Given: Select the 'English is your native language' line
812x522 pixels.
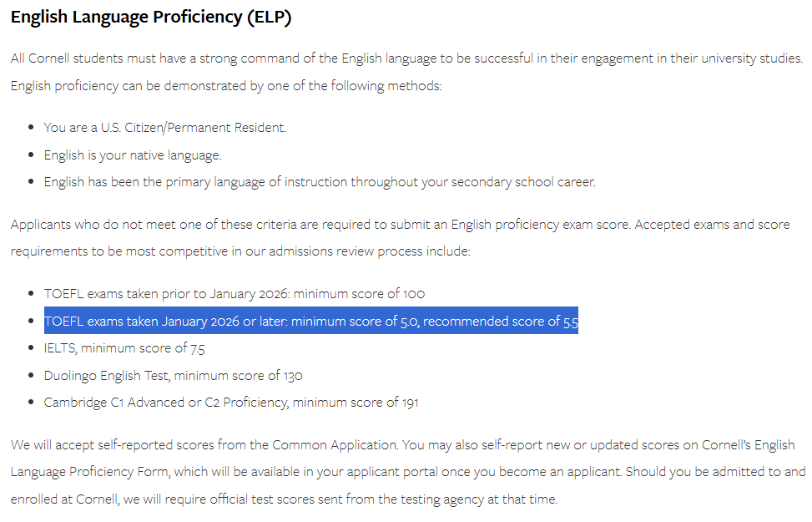Looking at the screenshot, I should click(133, 155).
